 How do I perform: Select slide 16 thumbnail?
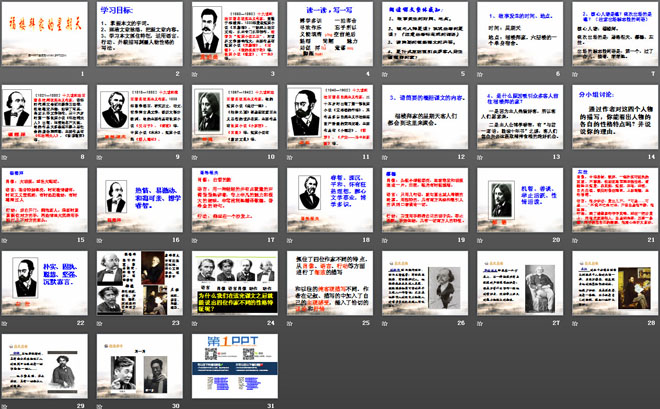(x=140, y=200)
